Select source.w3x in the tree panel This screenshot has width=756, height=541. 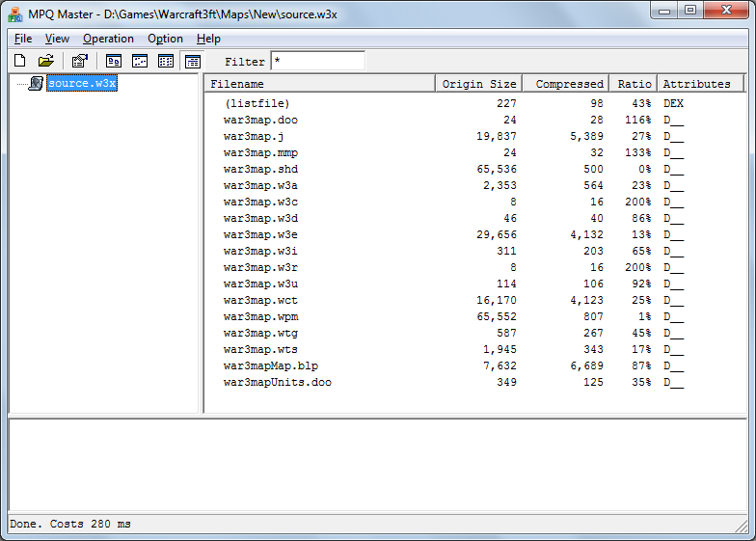coord(82,83)
